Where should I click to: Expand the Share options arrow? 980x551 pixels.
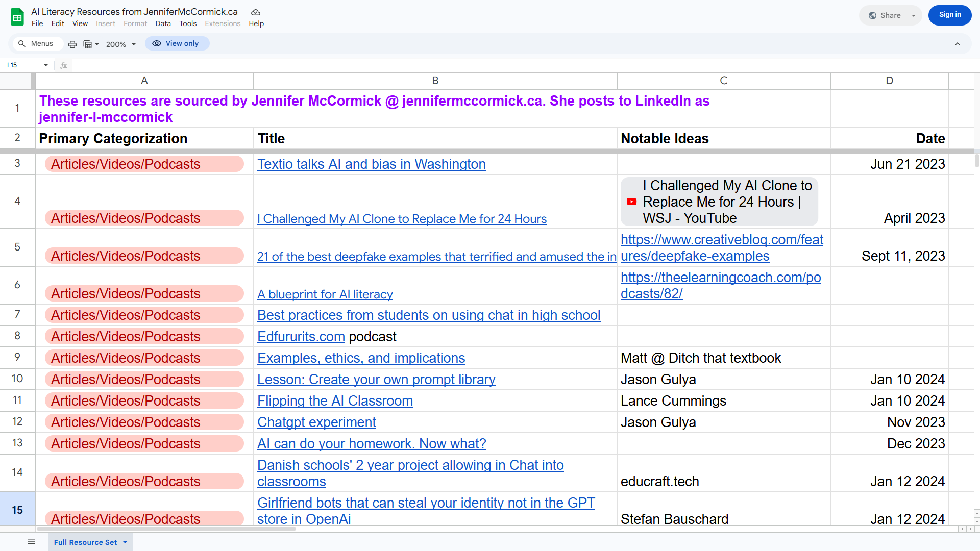tap(914, 15)
